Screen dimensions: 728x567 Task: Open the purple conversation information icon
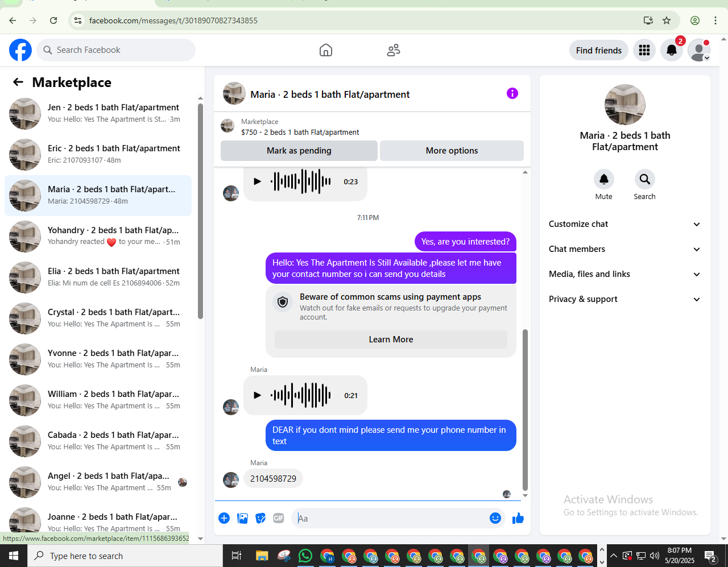tap(512, 93)
